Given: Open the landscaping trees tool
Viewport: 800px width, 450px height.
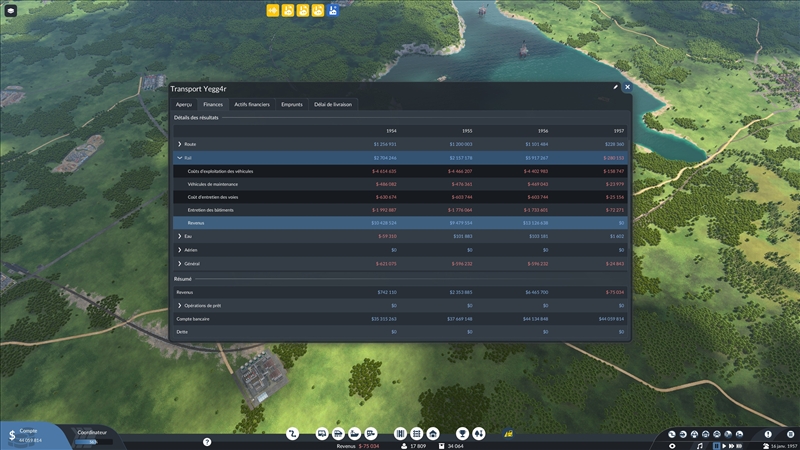Looking at the screenshot, I should [479, 434].
